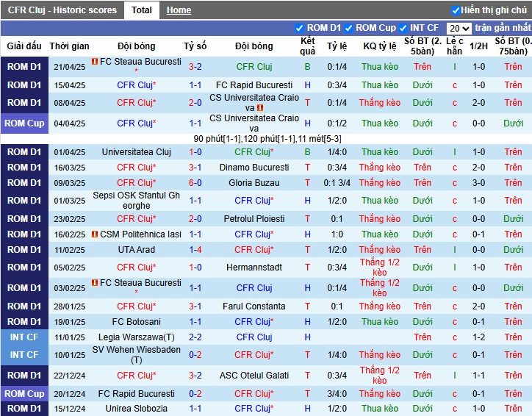Click the 1-4 score at UTA Arad
Viewport: 532px width, 416px height.
(195, 250)
